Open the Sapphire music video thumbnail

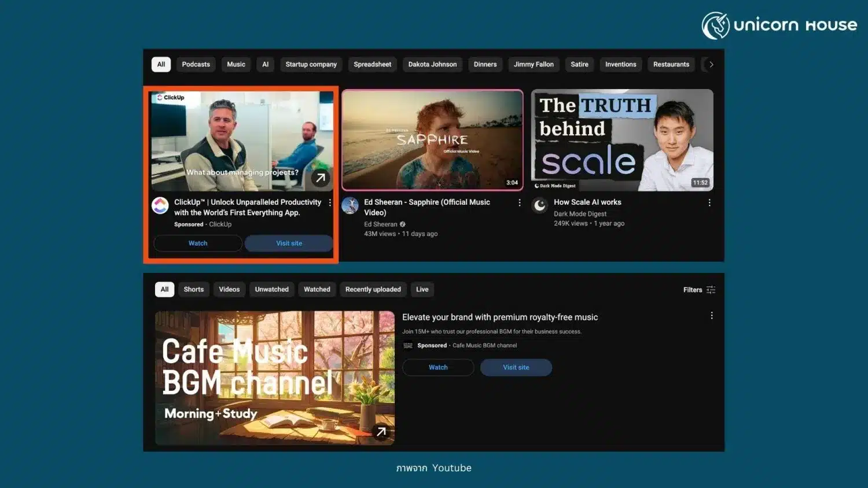432,140
